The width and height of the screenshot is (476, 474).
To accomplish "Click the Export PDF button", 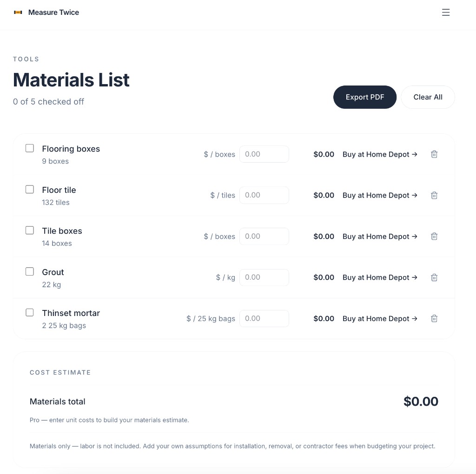I will tap(364, 97).
